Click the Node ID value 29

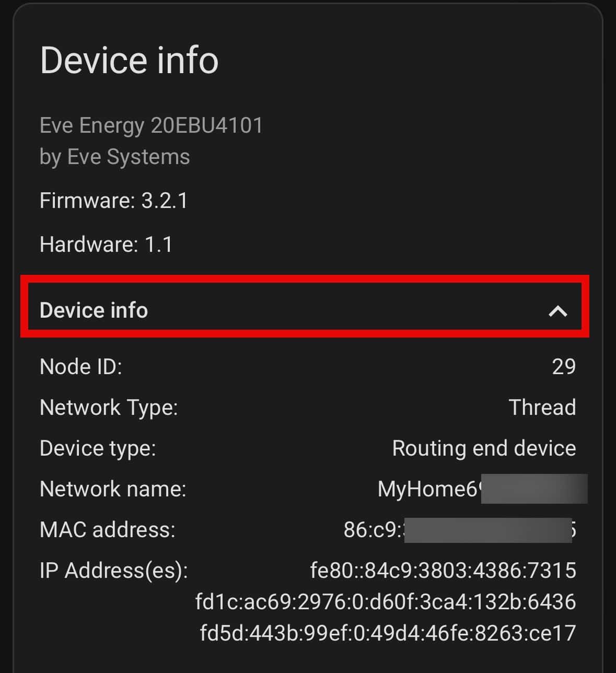point(564,367)
